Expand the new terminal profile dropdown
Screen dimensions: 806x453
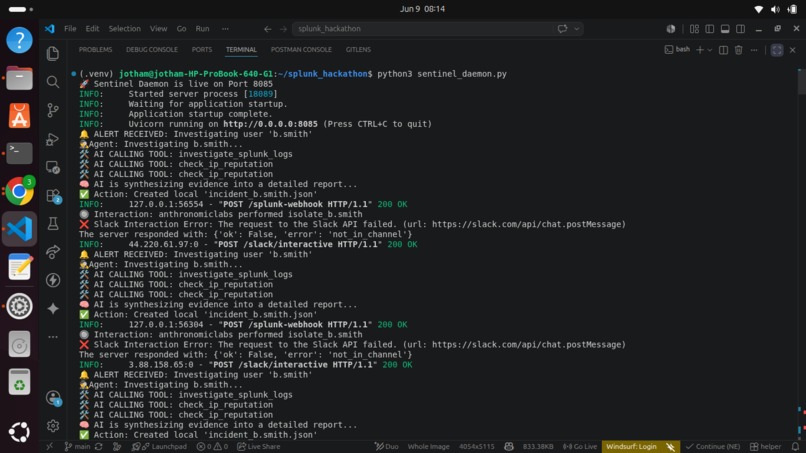click(710, 50)
